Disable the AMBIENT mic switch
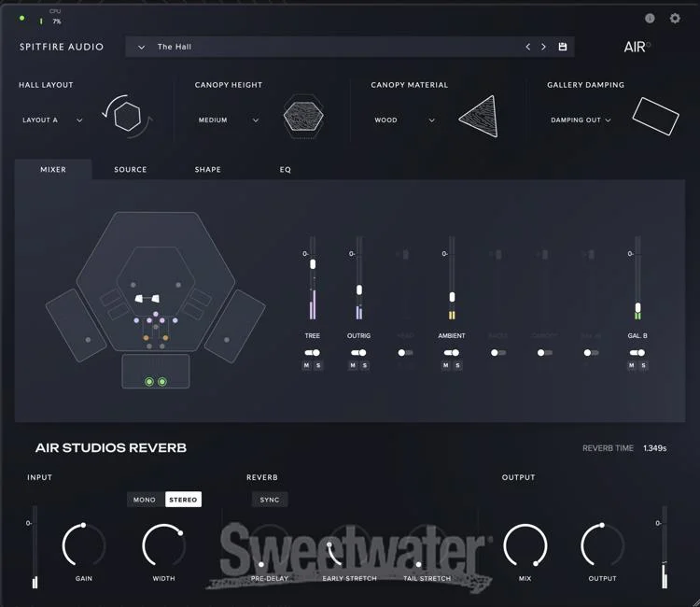Viewport: 700px width, 607px height. click(451, 353)
